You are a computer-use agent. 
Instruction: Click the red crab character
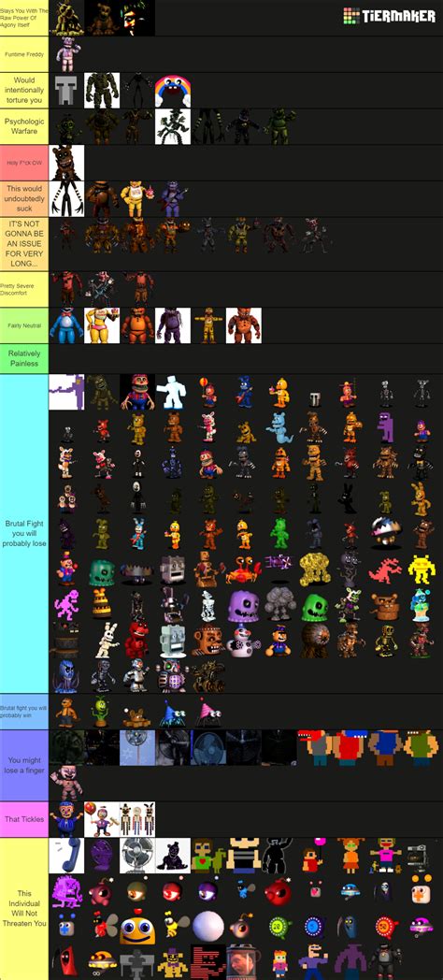(x=244, y=570)
